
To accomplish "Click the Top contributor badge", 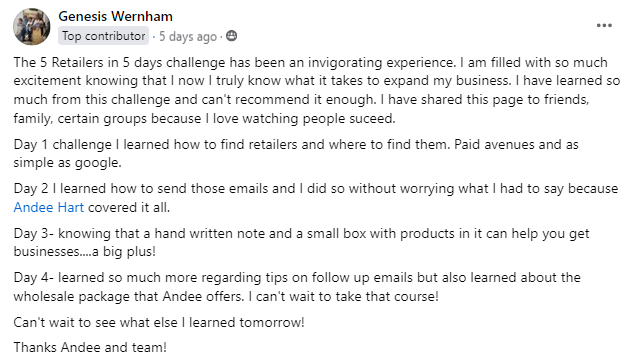I will point(104,36).
